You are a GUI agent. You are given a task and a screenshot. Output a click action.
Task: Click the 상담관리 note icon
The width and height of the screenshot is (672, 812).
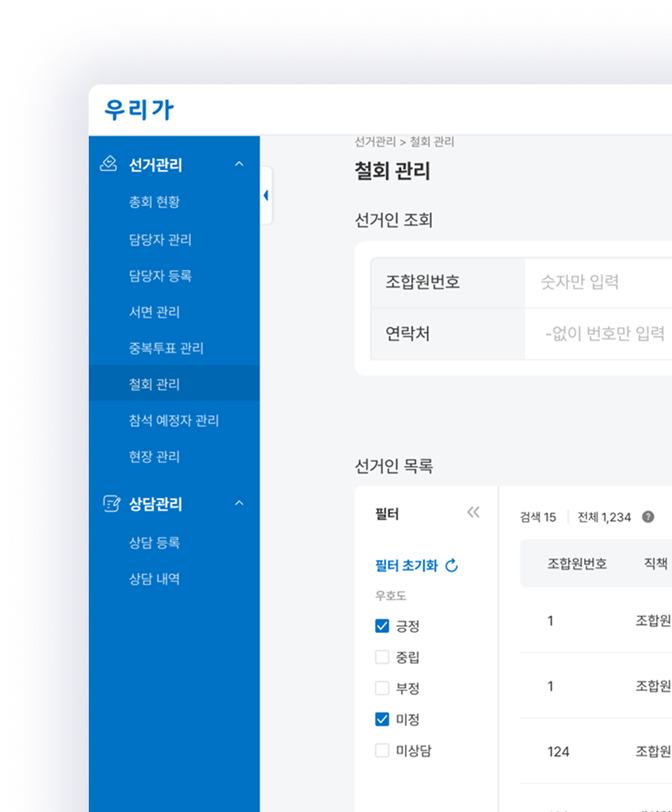(112, 503)
